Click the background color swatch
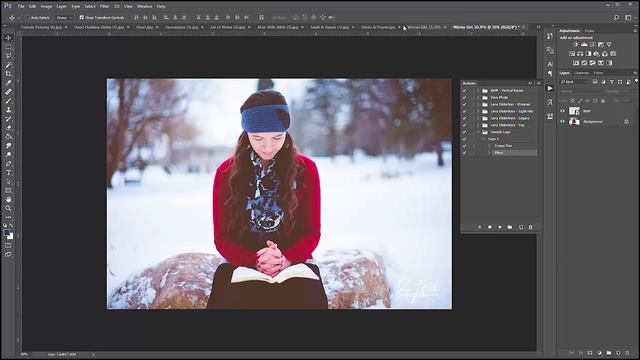Screen dimensions: 640x360 (11, 237)
